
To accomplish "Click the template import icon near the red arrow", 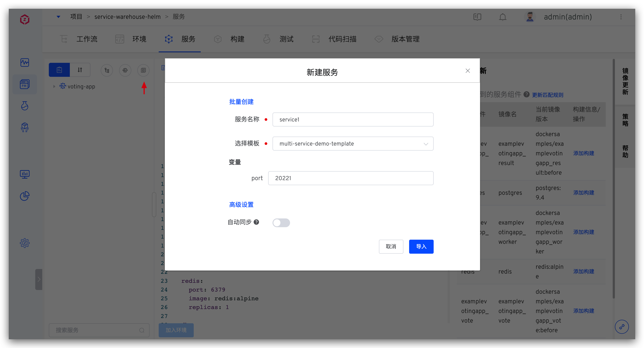I will 143,70.
